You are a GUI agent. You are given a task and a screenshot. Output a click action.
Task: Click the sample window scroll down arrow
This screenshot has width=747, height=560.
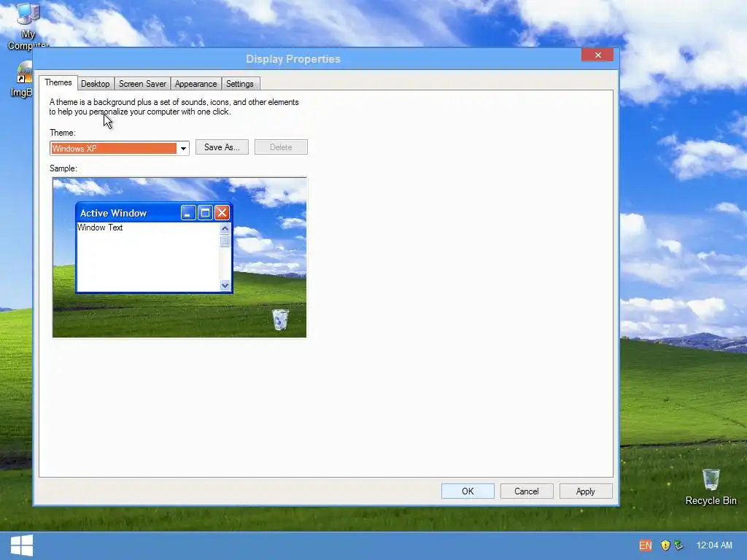225,285
